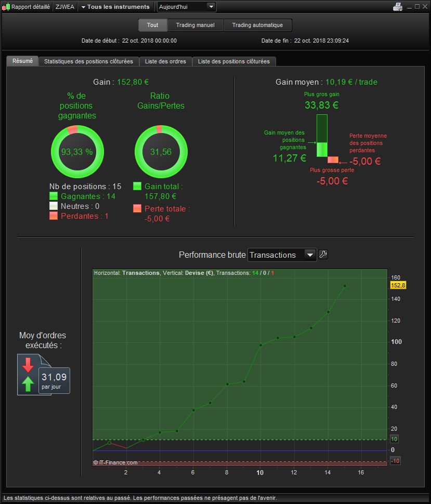The image size is (431, 504).
Task: Click the Ratio Gains/Pertes donut chart
Action: [161, 152]
